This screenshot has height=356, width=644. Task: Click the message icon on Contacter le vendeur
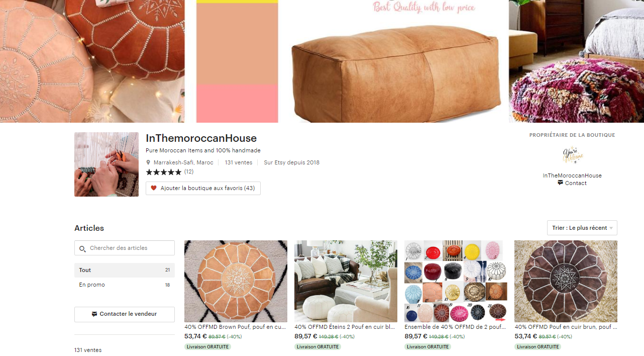click(x=94, y=314)
